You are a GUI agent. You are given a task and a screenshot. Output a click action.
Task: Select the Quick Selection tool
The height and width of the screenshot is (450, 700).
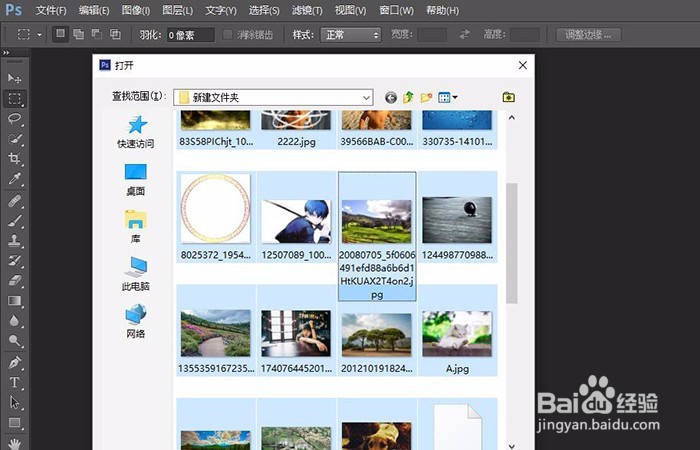coord(15,139)
